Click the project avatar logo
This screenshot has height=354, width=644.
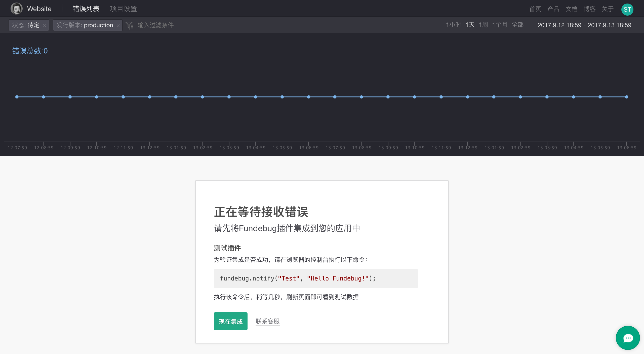point(17,9)
